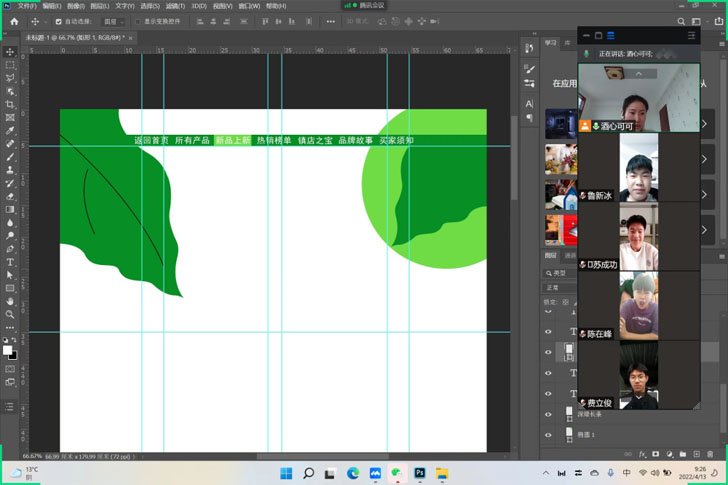Pick the Crop tool
The height and width of the screenshot is (485, 728).
pyautogui.click(x=10, y=104)
